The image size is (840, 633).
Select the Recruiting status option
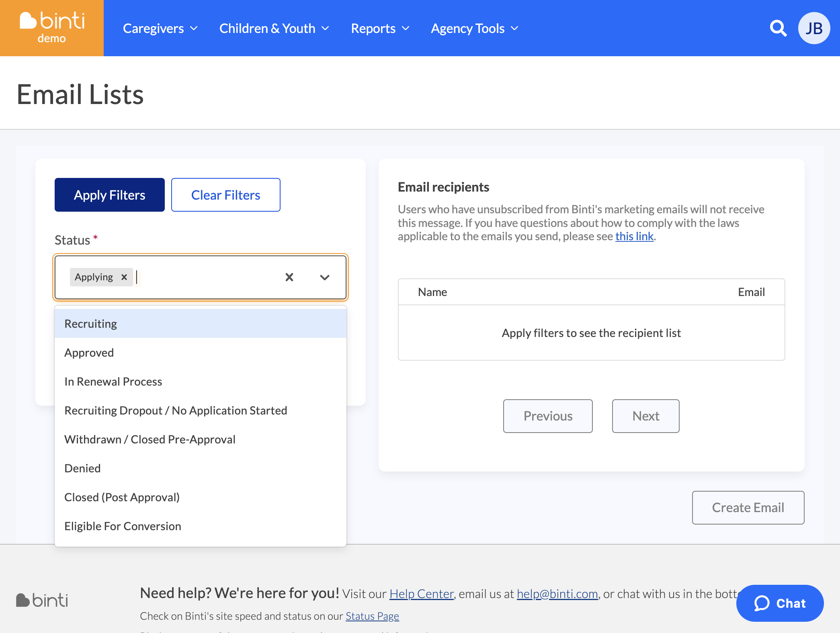(201, 324)
